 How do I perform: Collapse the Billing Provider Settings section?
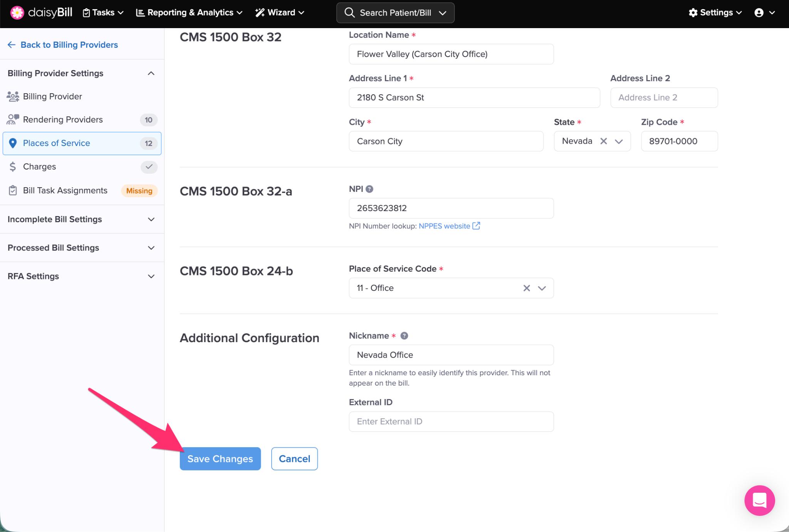(151, 73)
